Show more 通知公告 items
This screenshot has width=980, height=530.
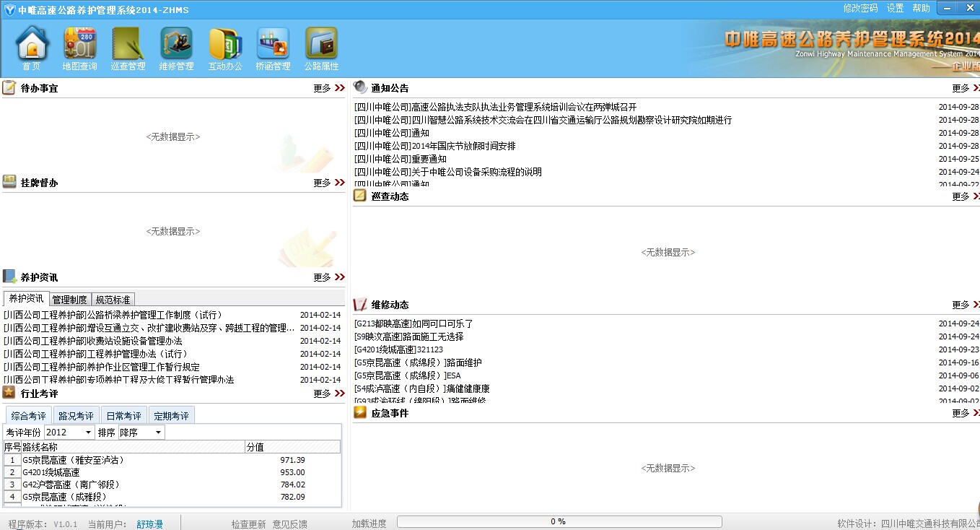(966, 88)
